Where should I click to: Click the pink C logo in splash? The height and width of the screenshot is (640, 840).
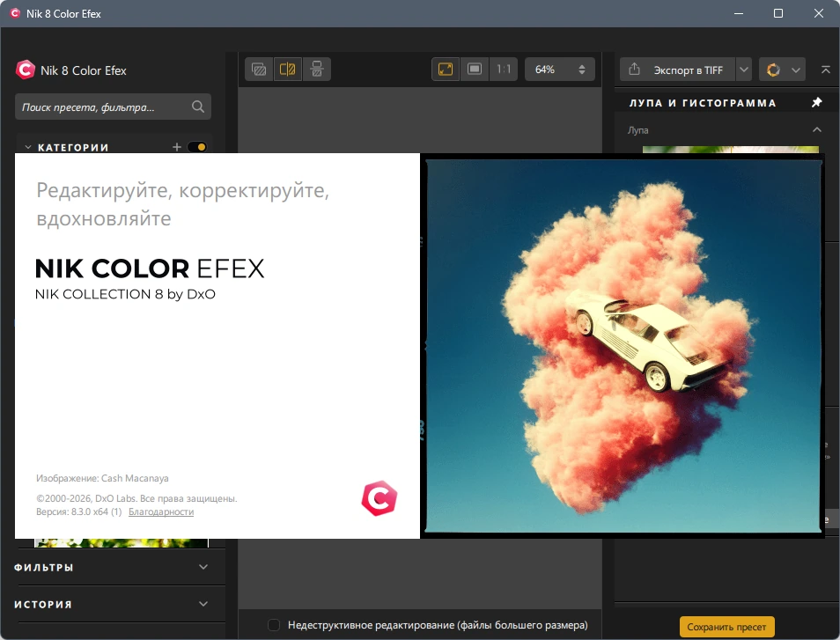379,498
